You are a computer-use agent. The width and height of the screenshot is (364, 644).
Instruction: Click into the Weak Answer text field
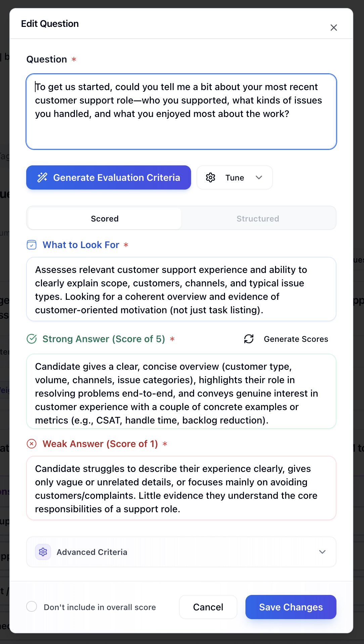[x=181, y=488]
